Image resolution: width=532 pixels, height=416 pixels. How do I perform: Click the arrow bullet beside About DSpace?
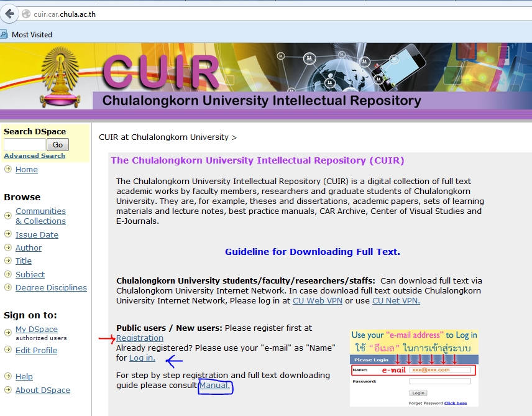pyautogui.click(x=8, y=390)
